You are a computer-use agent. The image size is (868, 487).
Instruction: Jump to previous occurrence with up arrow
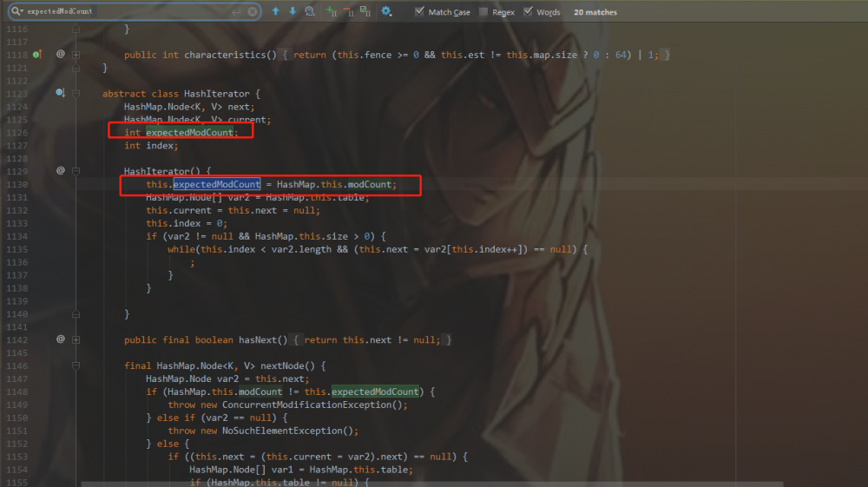pos(276,11)
